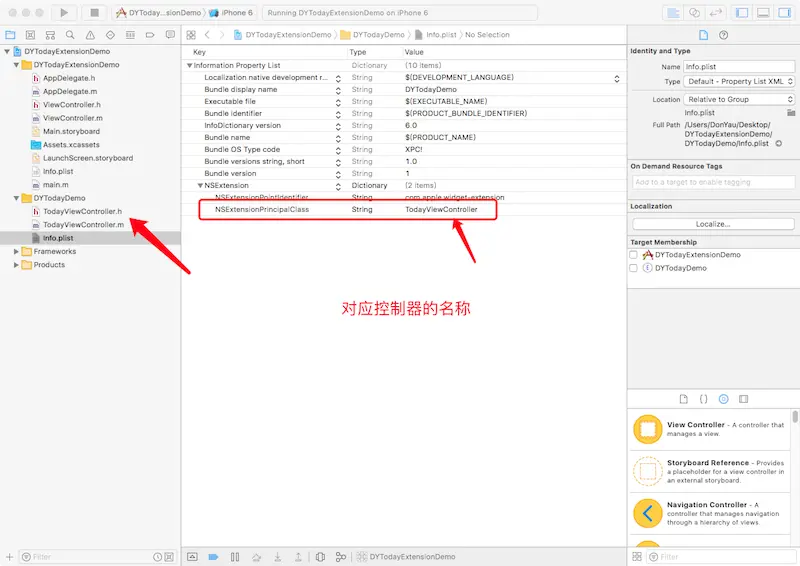Select the DYToday...sionDemo scheme
The image size is (800, 566).
coord(159,13)
